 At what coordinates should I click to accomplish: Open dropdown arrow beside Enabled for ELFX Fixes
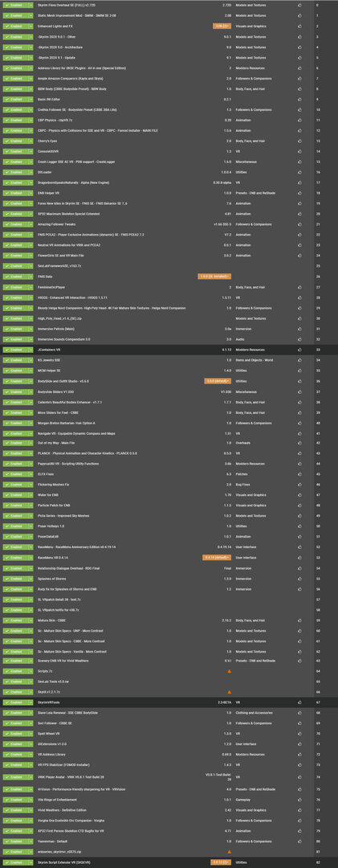[x=31, y=474]
